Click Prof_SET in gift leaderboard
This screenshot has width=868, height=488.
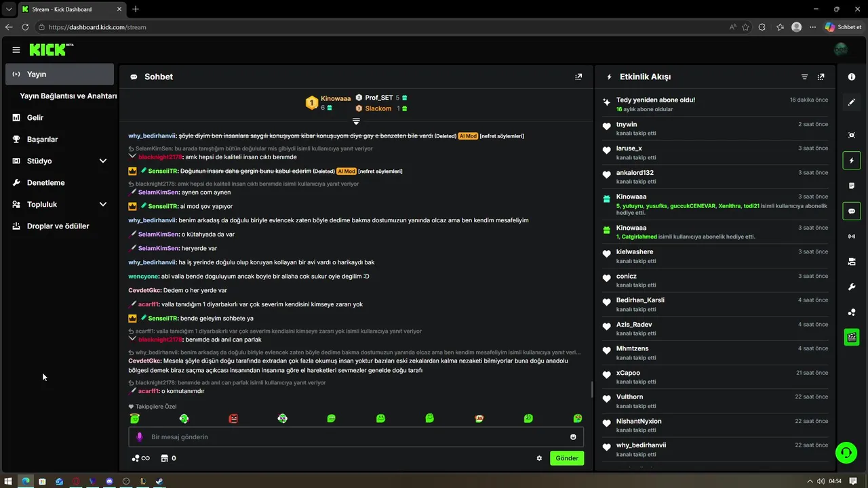click(x=378, y=98)
